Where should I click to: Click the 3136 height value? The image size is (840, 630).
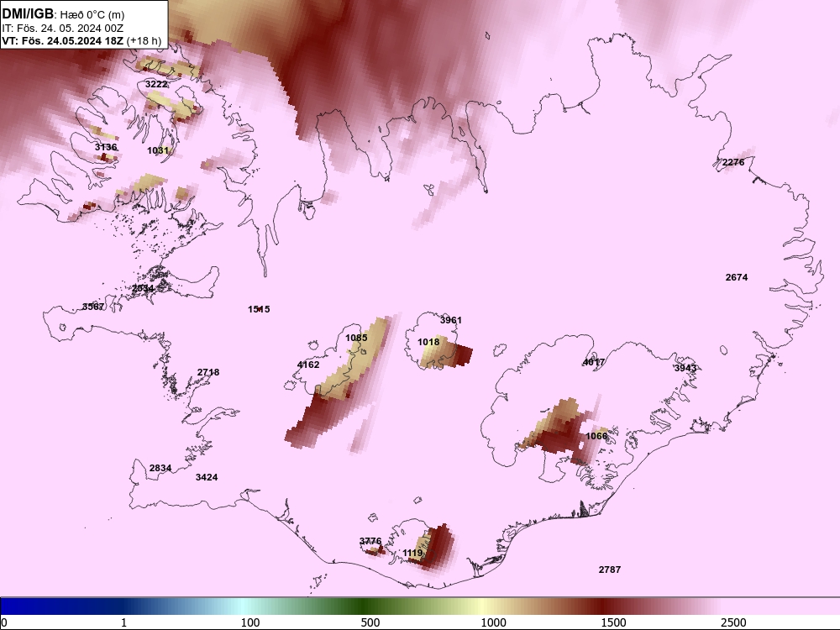106,147
